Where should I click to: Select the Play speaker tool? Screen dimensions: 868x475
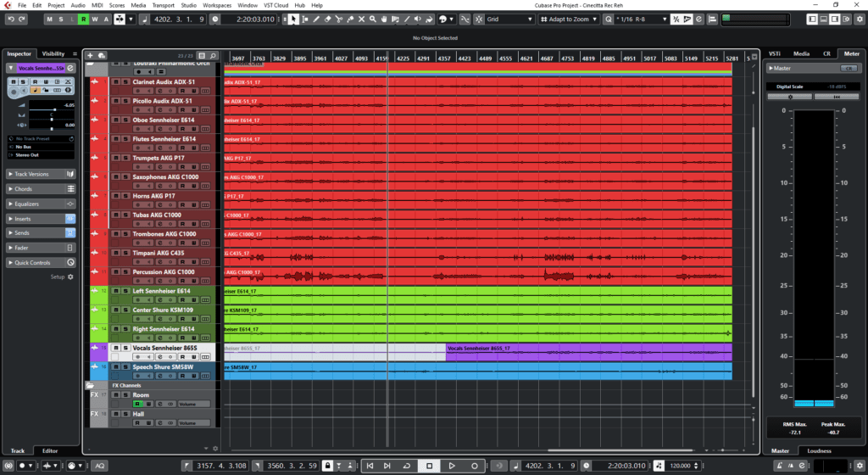click(x=418, y=19)
